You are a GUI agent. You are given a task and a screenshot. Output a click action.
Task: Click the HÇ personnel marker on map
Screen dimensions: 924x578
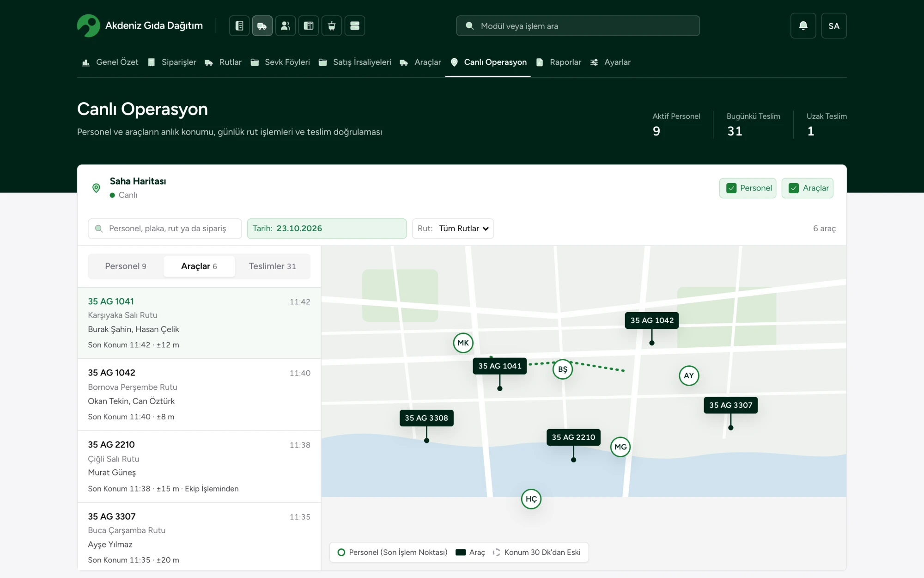531,499
